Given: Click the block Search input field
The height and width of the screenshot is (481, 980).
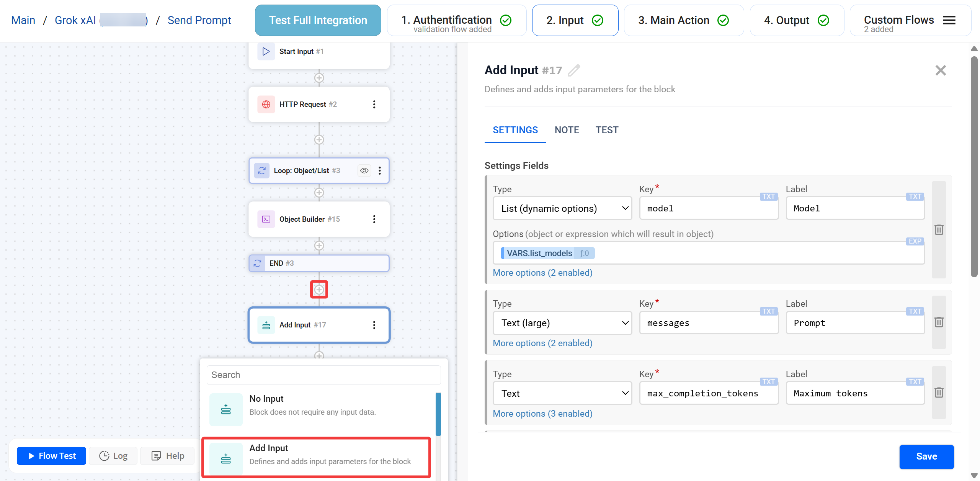Looking at the screenshot, I should tap(323, 375).
